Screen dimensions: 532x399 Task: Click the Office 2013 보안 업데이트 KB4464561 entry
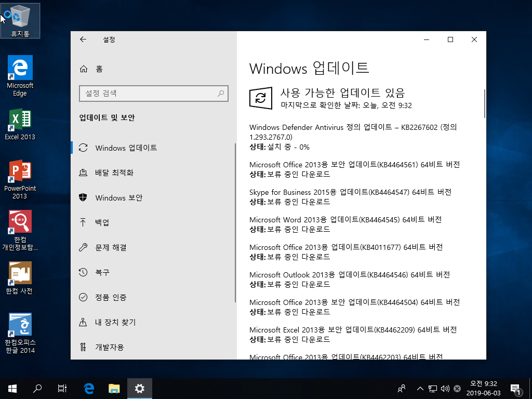click(x=354, y=169)
